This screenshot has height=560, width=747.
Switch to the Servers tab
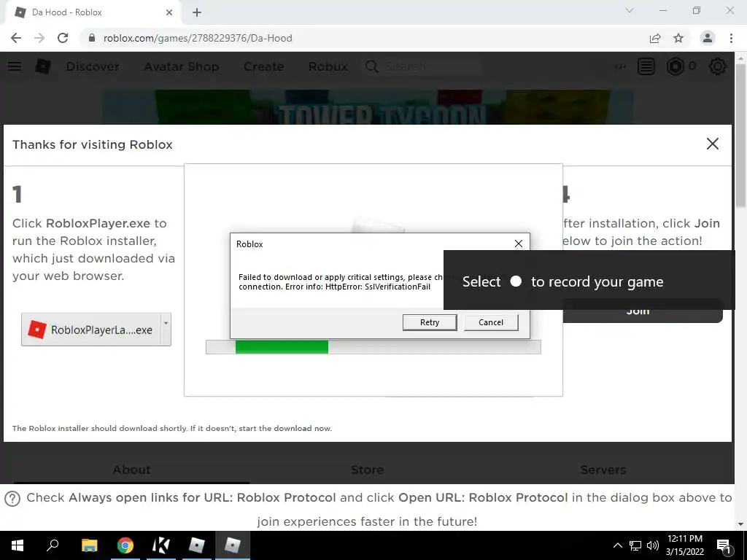pos(603,470)
